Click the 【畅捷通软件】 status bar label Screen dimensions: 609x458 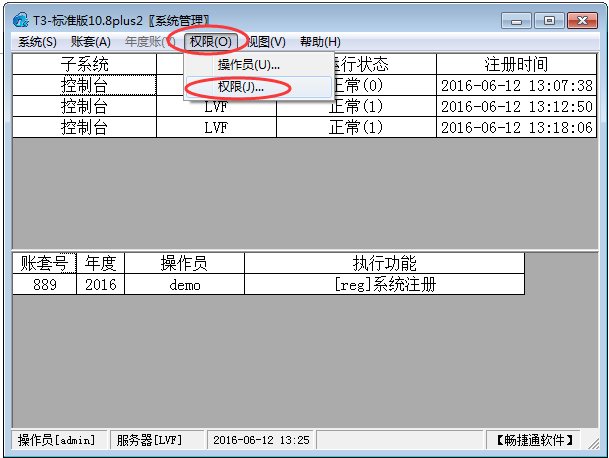coord(534,440)
